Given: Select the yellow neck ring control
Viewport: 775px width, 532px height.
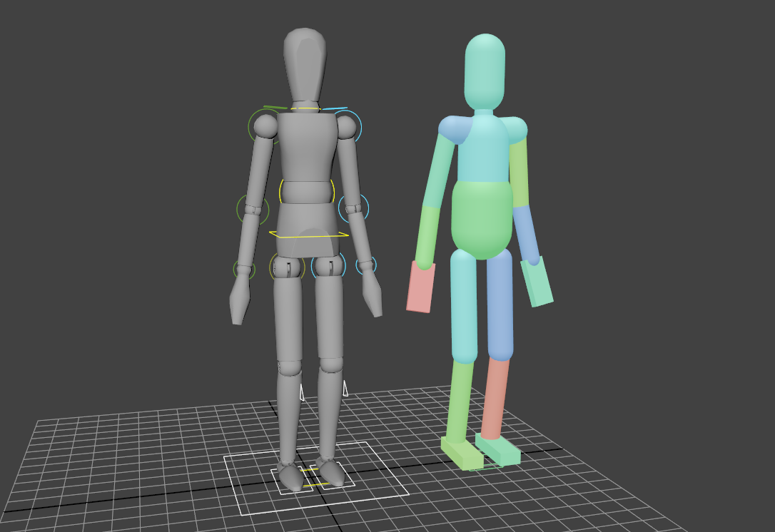Looking at the screenshot, I should click(305, 108).
